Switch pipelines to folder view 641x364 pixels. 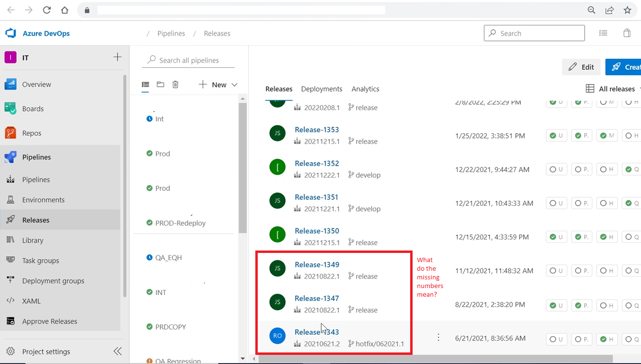pos(160,84)
